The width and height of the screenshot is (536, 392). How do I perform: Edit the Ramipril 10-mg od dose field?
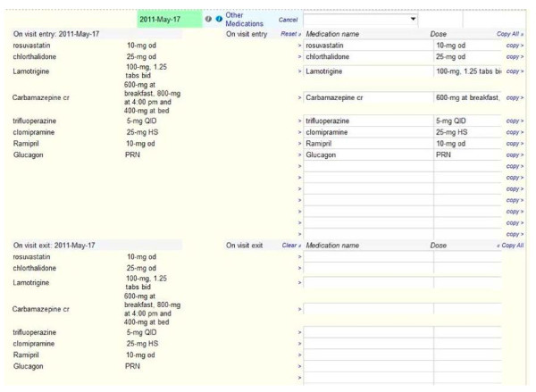tap(467, 143)
